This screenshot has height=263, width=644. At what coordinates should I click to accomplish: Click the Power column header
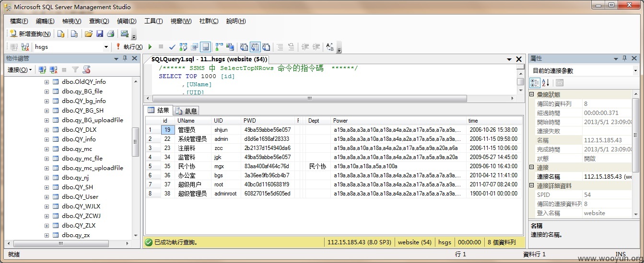pos(399,121)
